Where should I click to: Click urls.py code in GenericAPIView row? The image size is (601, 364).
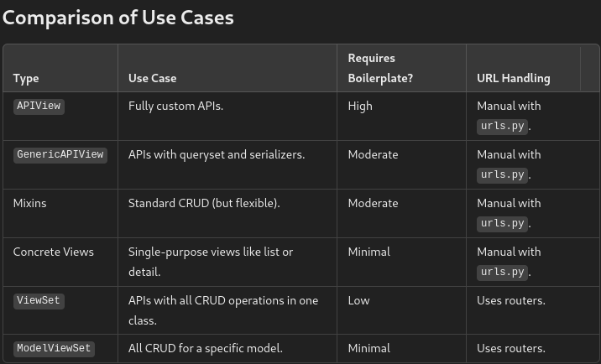click(503, 175)
